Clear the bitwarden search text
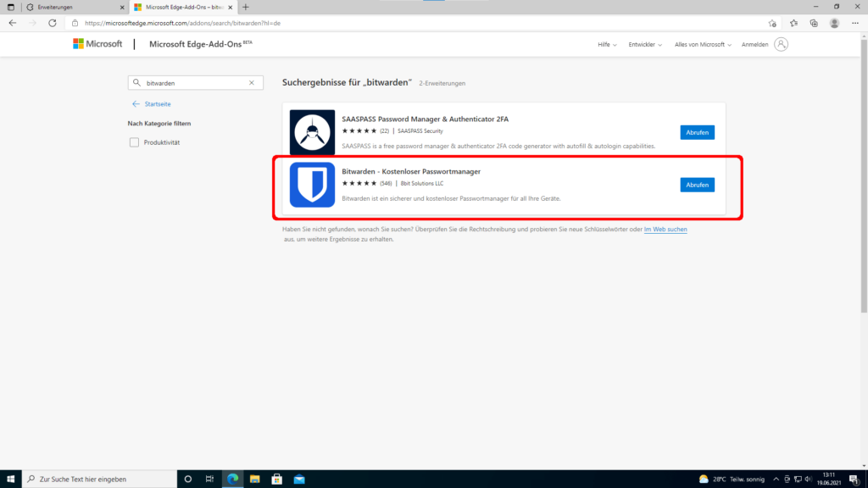This screenshot has height=488, width=868. (251, 83)
